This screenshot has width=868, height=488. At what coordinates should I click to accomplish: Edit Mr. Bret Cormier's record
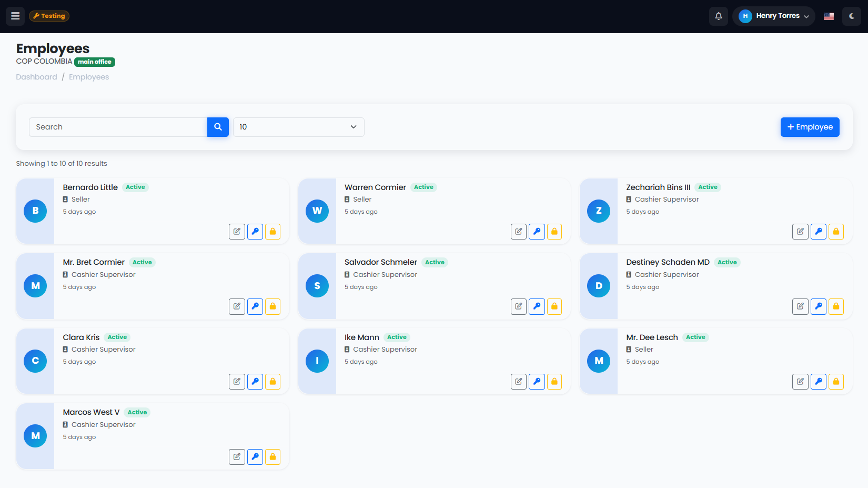click(x=237, y=306)
